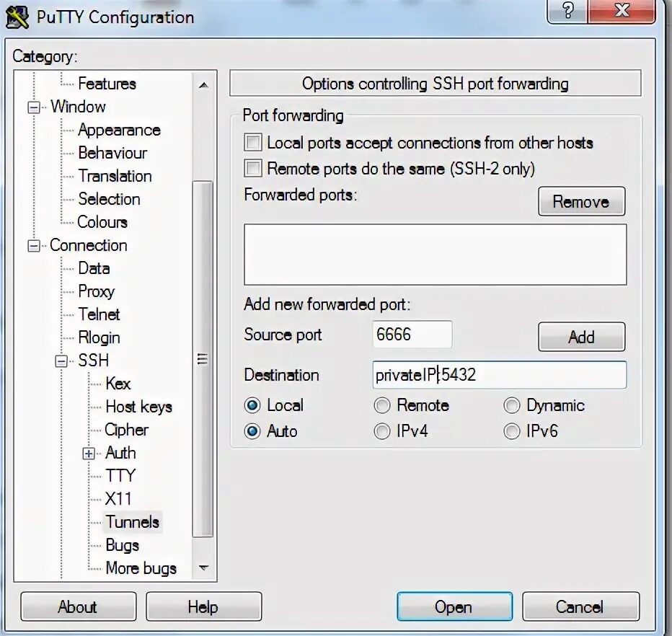Collapse the Window tree node

click(x=34, y=107)
